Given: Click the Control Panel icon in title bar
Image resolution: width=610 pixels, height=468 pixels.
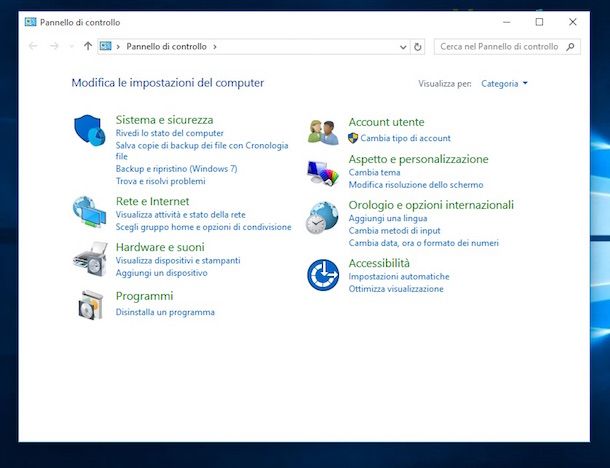Looking at the screenshot, I should (30, 22).
